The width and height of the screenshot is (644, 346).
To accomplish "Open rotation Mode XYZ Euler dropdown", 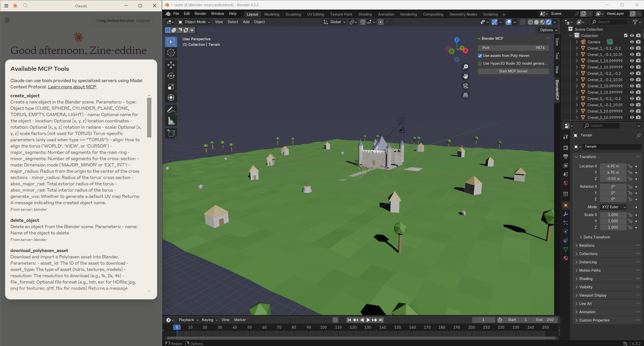I will pos(614,207).
